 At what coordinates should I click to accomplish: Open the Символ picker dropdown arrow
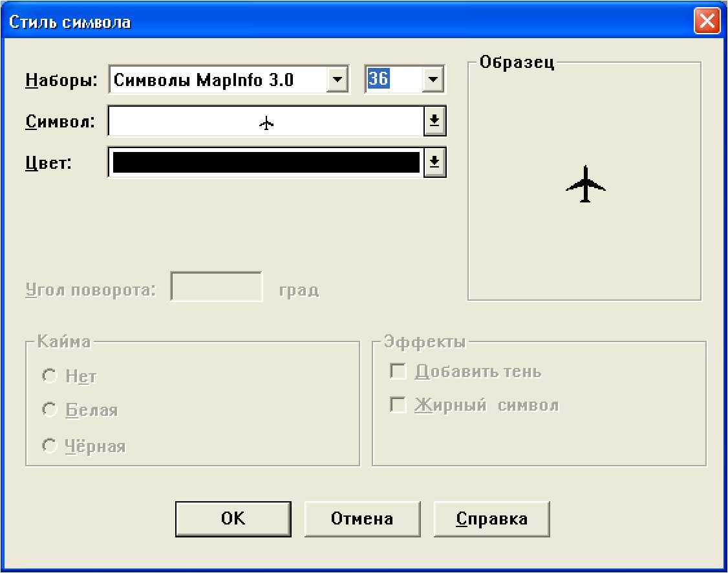435,122
